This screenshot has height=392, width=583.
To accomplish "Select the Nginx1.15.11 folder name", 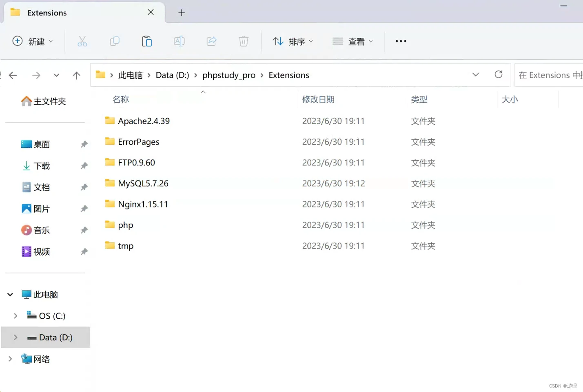I will coord(143,204).
